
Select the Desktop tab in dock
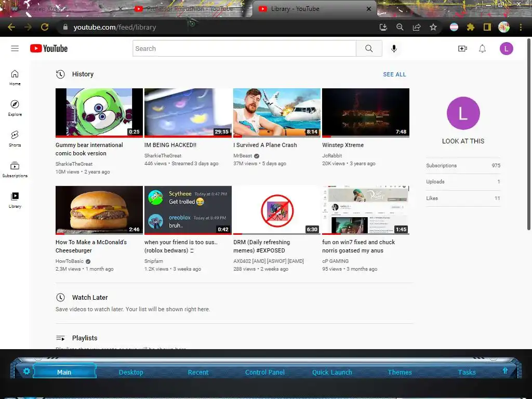point(131,372)
